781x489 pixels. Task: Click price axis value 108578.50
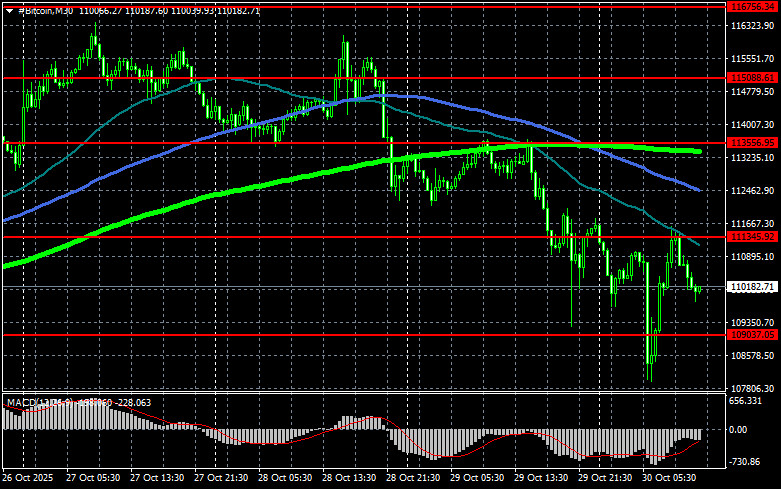752,356
